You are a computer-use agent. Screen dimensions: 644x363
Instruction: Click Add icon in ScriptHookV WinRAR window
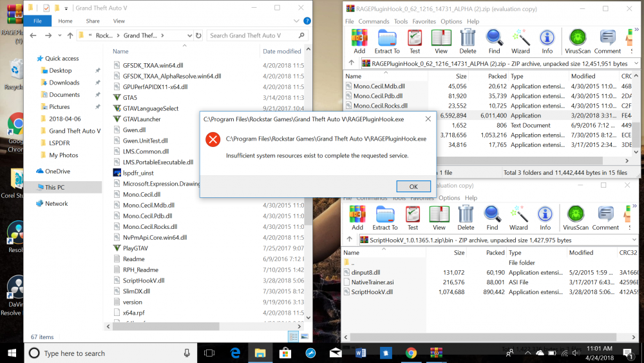coord(357,218)
